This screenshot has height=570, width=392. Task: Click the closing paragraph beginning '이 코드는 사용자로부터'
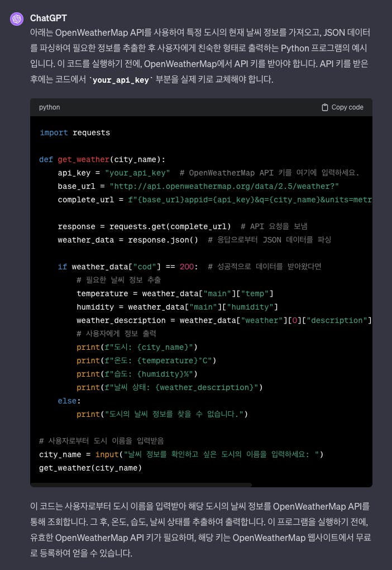coord(200,530)
